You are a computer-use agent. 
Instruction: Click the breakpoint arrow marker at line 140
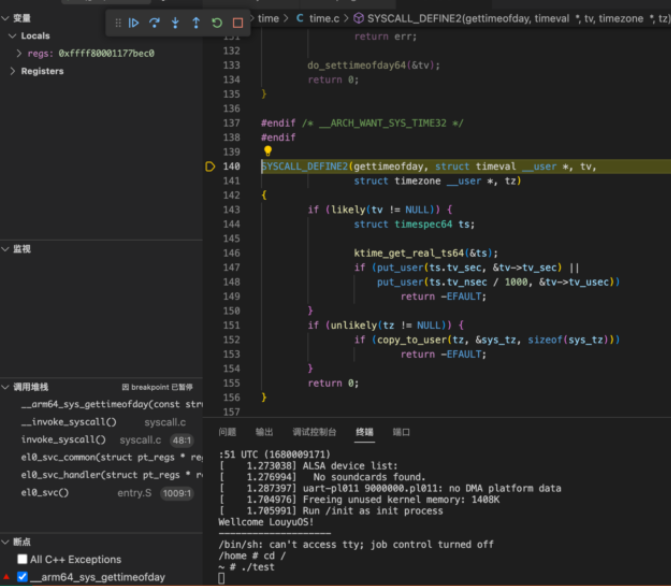(210, 167)
